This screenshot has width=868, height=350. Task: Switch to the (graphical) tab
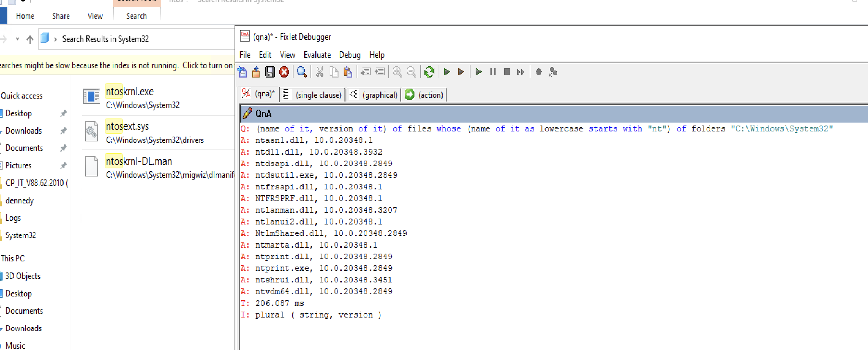[374, 95]
